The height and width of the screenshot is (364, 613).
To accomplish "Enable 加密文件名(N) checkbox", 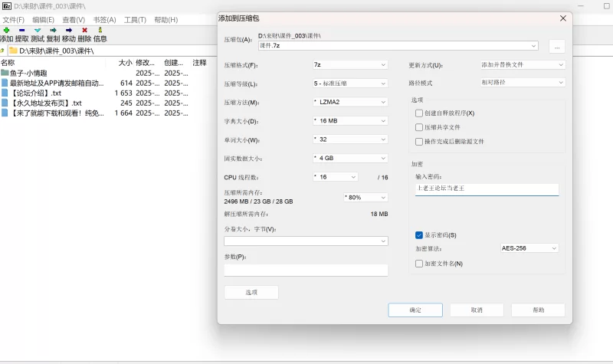I will tap(419, 264).
